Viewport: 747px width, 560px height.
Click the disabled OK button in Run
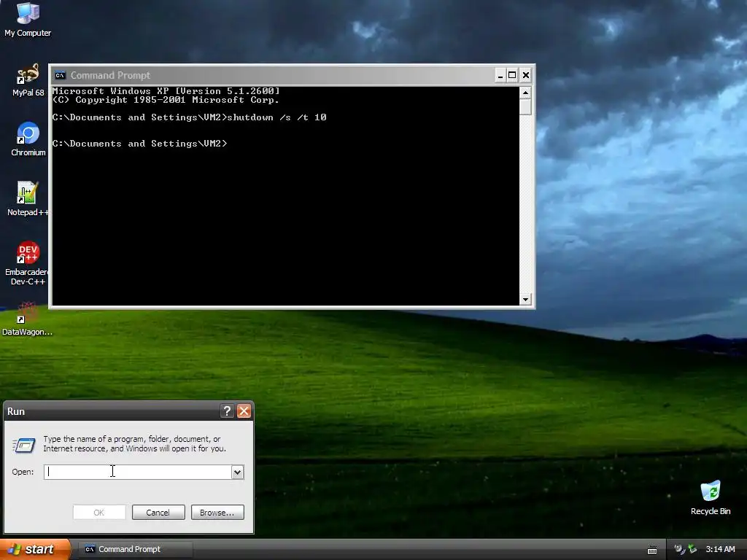pyautogui.click(x=99, y=513)
